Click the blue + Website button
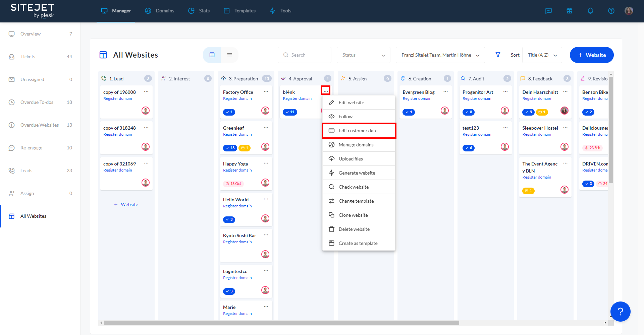This screenshot has height=335, width=644. pos(591,55)
